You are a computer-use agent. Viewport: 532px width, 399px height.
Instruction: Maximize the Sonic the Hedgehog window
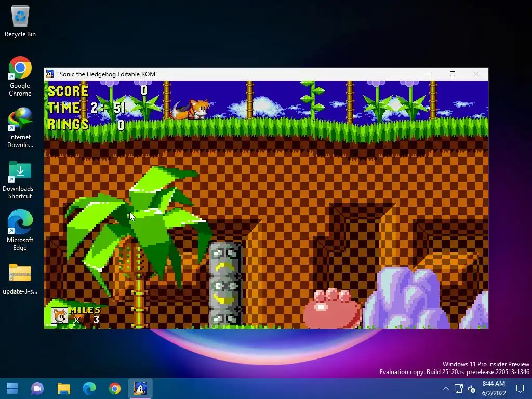tap(453, 74)
